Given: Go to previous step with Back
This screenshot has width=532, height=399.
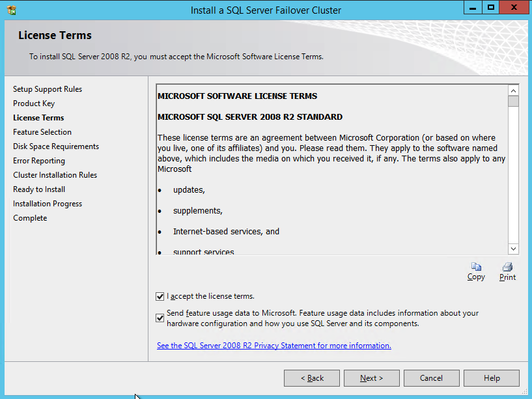Looking at the screenshot, I should pyautogui.click(x=312, y=378).
